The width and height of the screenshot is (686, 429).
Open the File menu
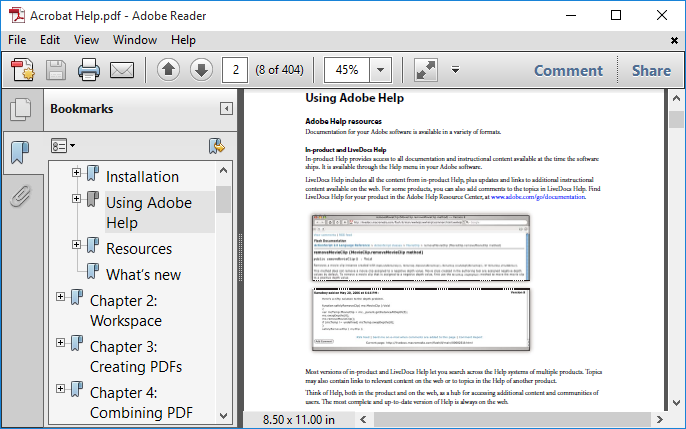point(17,40)
